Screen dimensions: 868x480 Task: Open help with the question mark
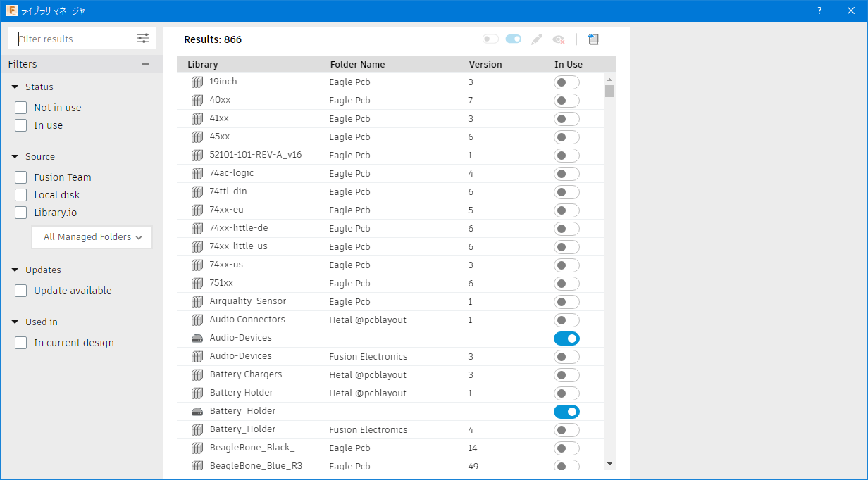click(x=819, y=11)
